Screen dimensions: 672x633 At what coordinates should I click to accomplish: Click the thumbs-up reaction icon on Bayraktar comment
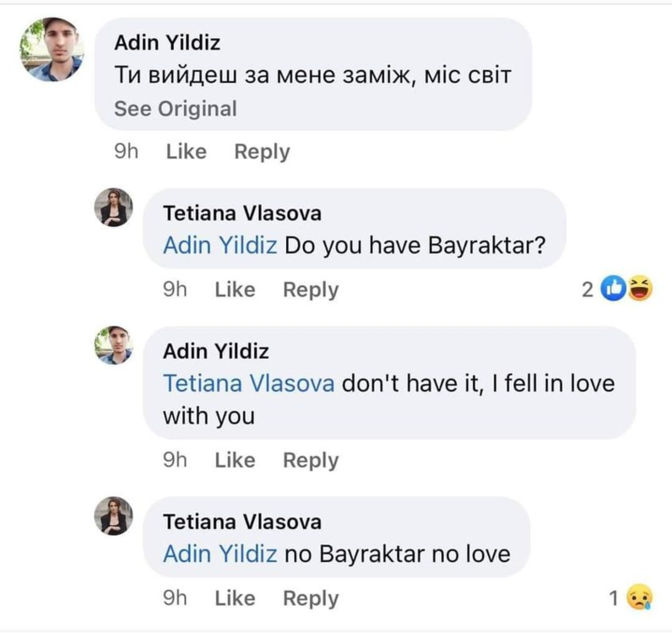click(x=613, y=289)
